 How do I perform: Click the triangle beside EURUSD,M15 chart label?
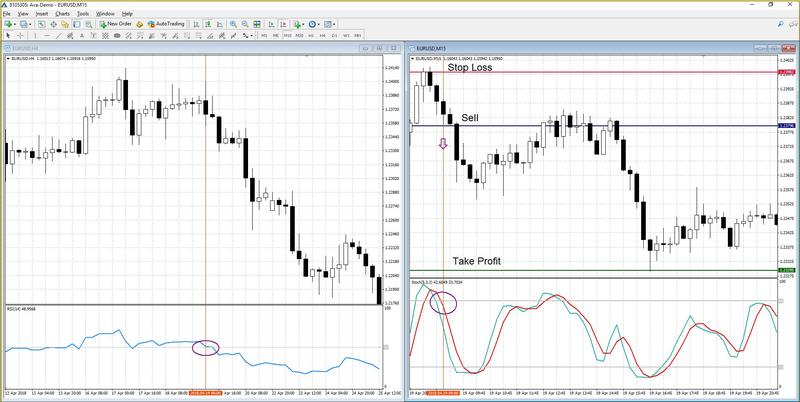(413, 59)
